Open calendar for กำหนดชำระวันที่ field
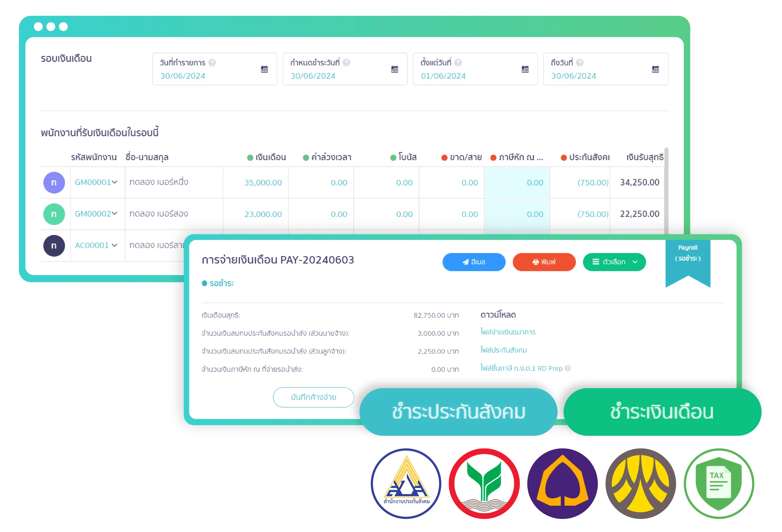This screenshot has width=782, height=532. tap(395, 69)
